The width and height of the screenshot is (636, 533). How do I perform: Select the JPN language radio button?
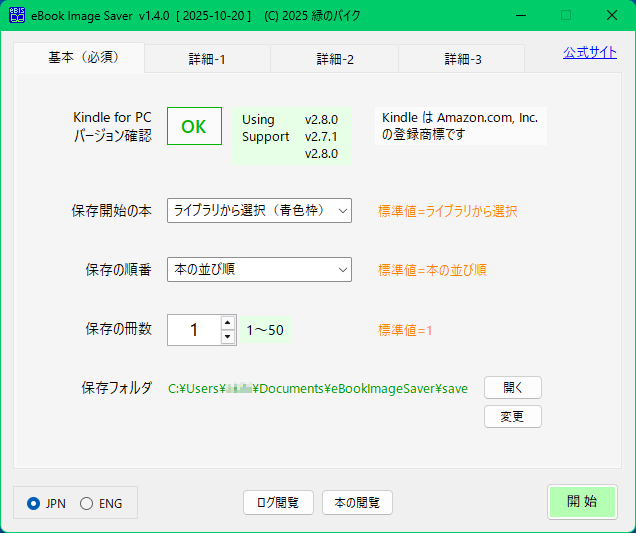click(34, 503)
